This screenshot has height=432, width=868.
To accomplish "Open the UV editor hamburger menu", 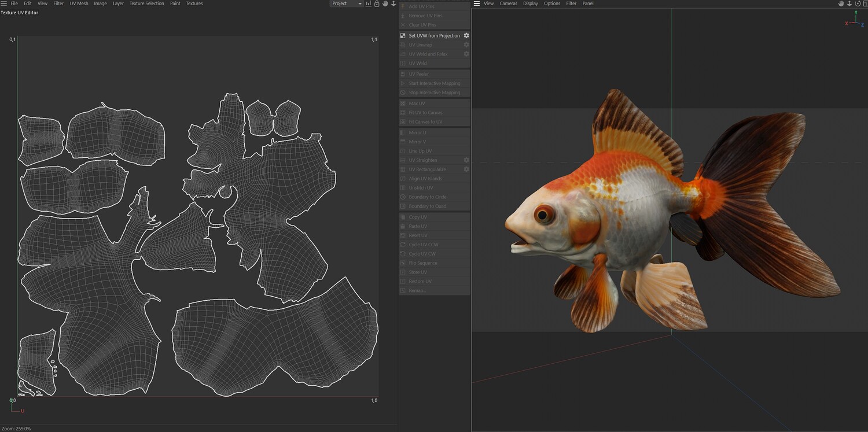I will [x=3, y=3].
